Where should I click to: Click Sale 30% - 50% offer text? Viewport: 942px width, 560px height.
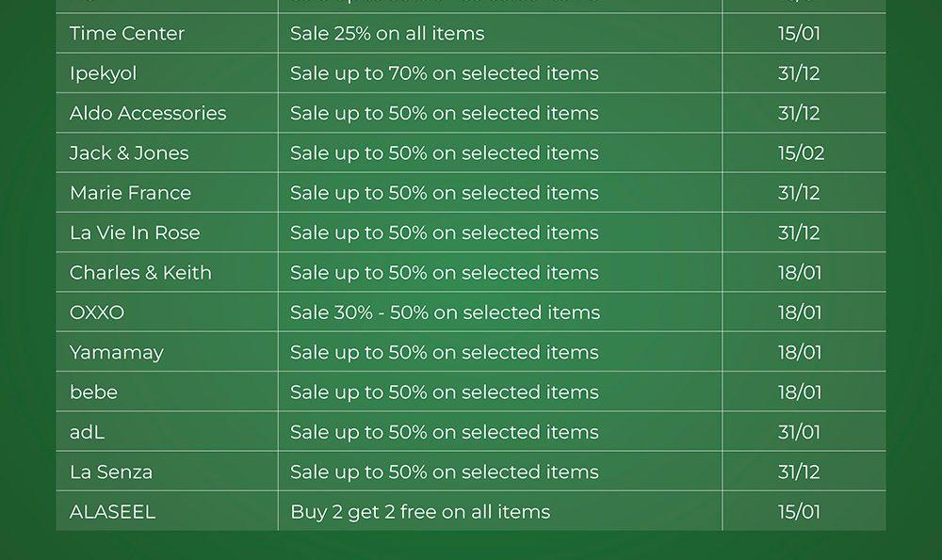[445, 312]
